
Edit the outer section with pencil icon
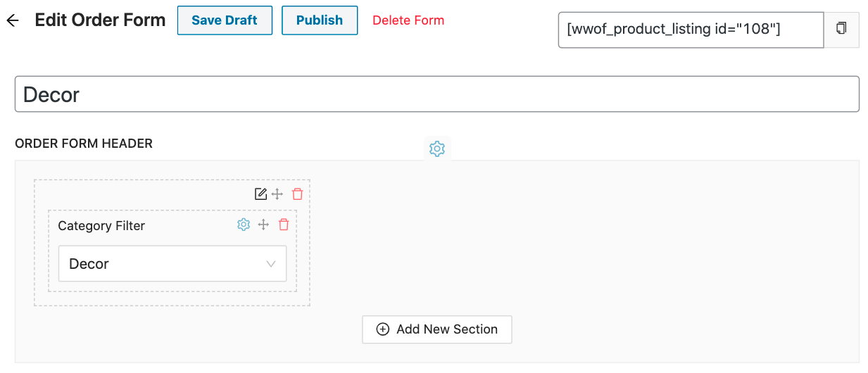[x=260, y=194]
